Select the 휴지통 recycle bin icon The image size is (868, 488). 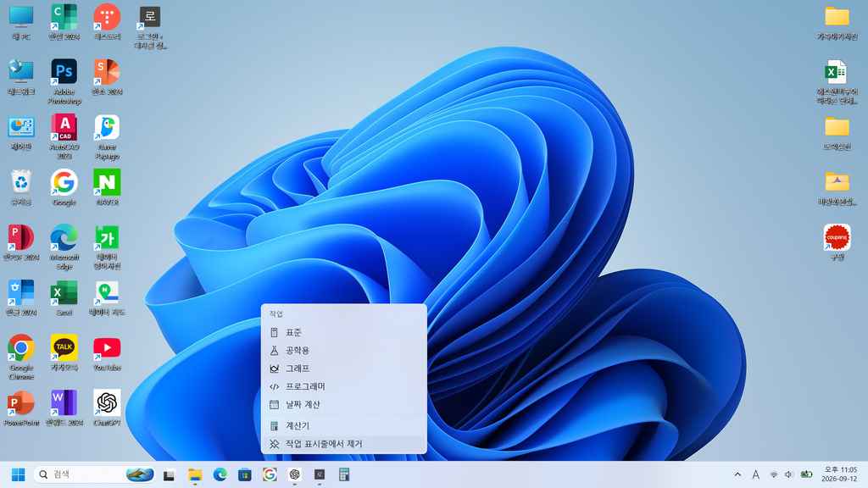coord(21,188)
